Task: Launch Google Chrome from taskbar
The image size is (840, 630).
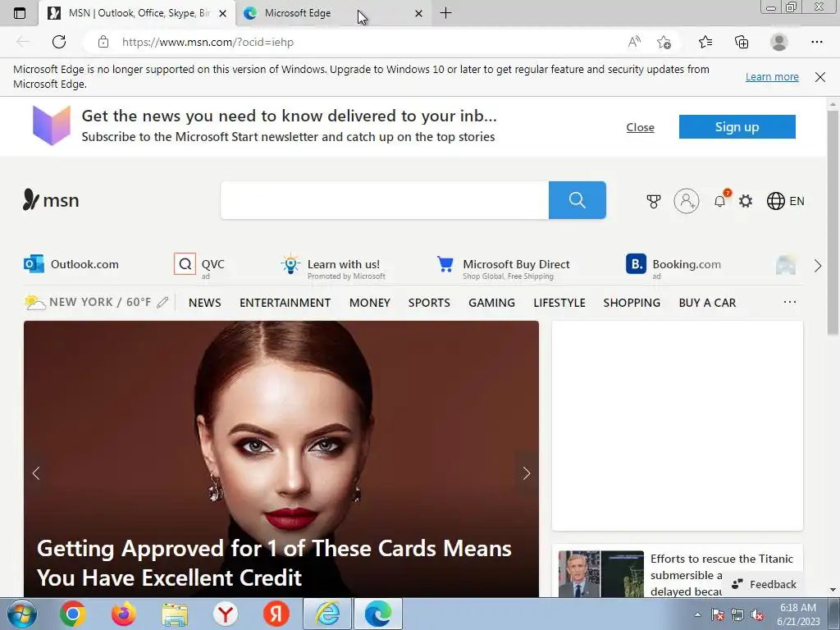Action: coord(72,614)
